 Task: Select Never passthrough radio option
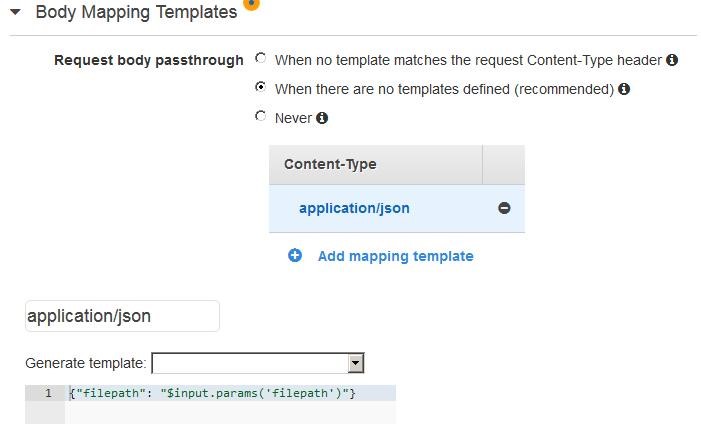[261, 116]
